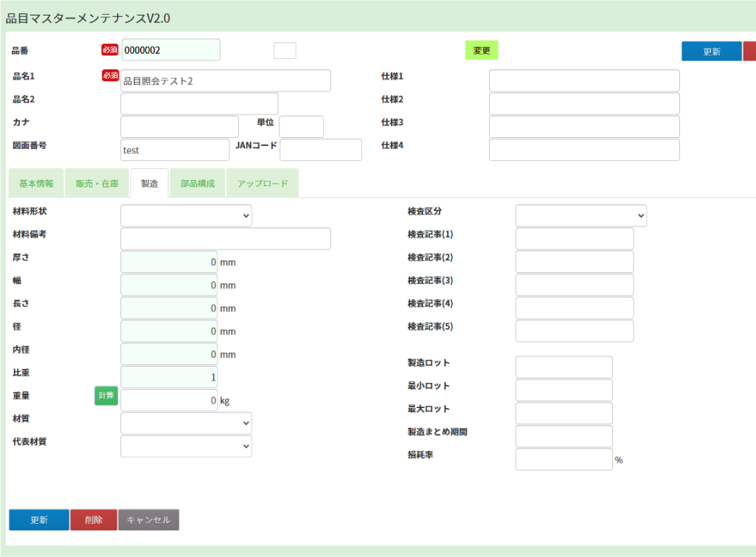Go to the アップロード tab
This screenshot has height=557, width=756.
click(263, 184)
